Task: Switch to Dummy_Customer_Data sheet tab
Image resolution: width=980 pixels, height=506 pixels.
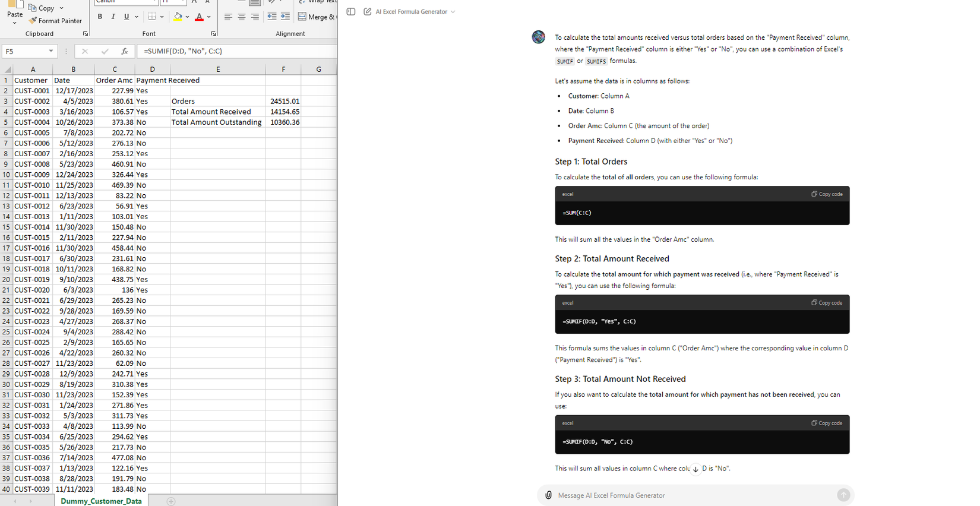Action: point(101,501)
